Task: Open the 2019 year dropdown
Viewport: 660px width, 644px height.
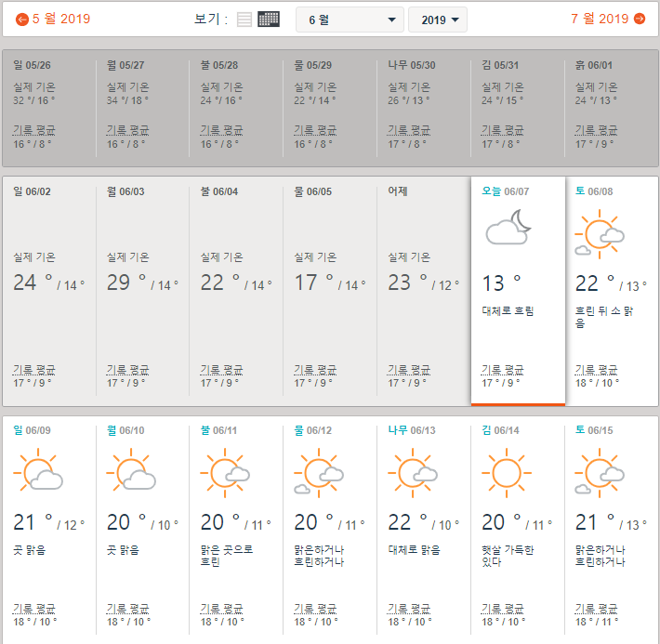Action: [438, 20]
